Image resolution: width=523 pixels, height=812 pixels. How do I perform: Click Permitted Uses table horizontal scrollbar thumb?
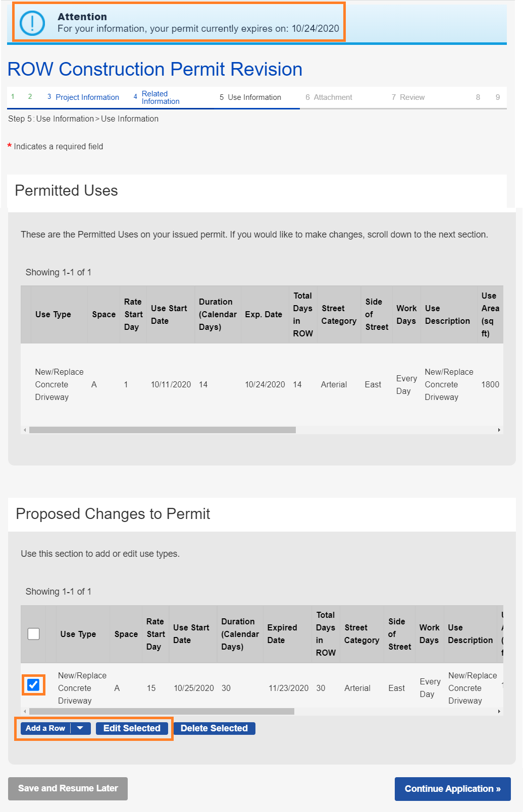tap(162, 430)
